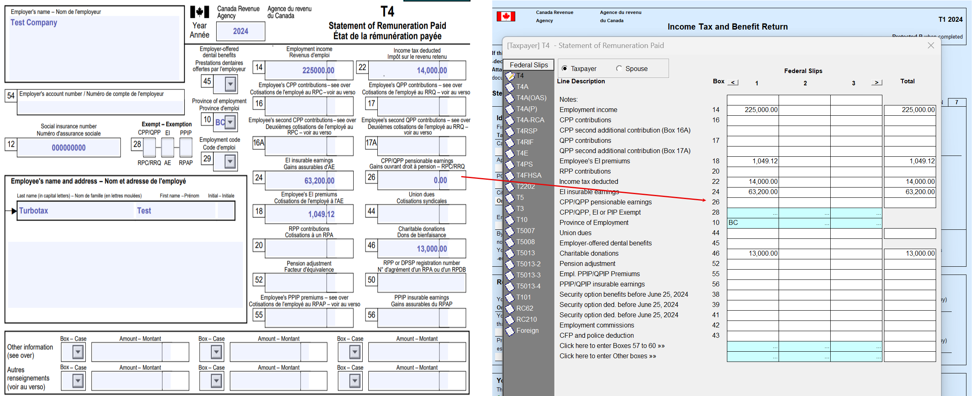Open bottom-row middle Box–Case dropdown
The image size is (980, 396).
coord(216,381)
